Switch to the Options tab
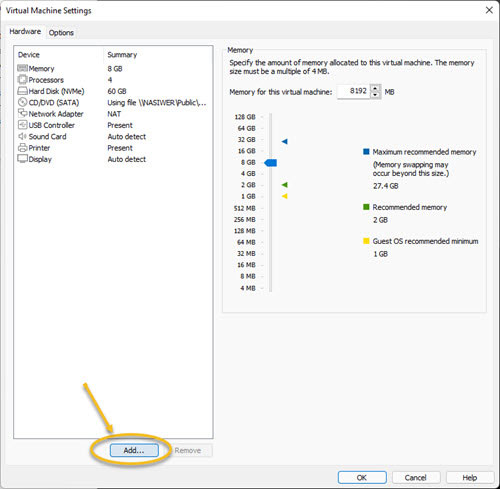The width and height of the screenshot is (500, 489). point(61,33)
